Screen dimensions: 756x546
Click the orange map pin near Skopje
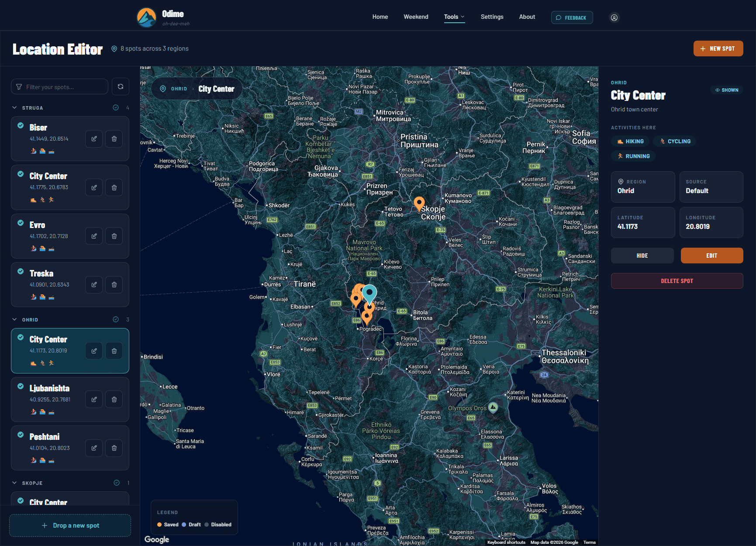pyautogui.click(x=419, y=203)
